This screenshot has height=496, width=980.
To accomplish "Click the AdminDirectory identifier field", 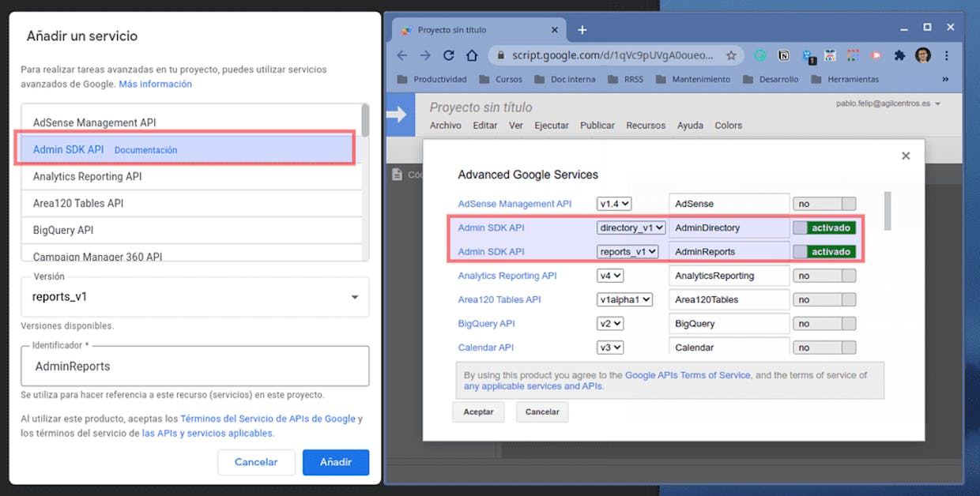I will click(x=729, y=227).
